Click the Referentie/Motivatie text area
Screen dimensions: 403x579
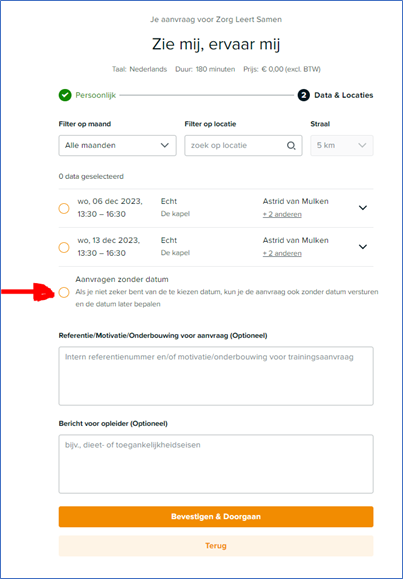[216, 376]
